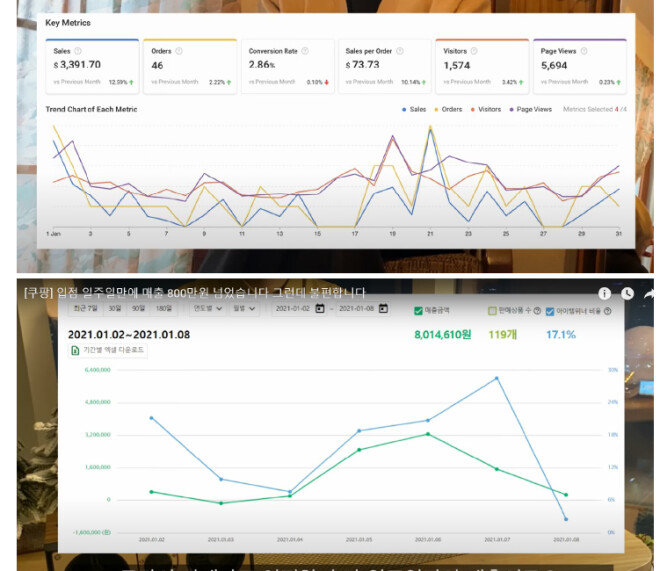
Task: Click the Watch Later clock icon
Action: click(627, 293)
